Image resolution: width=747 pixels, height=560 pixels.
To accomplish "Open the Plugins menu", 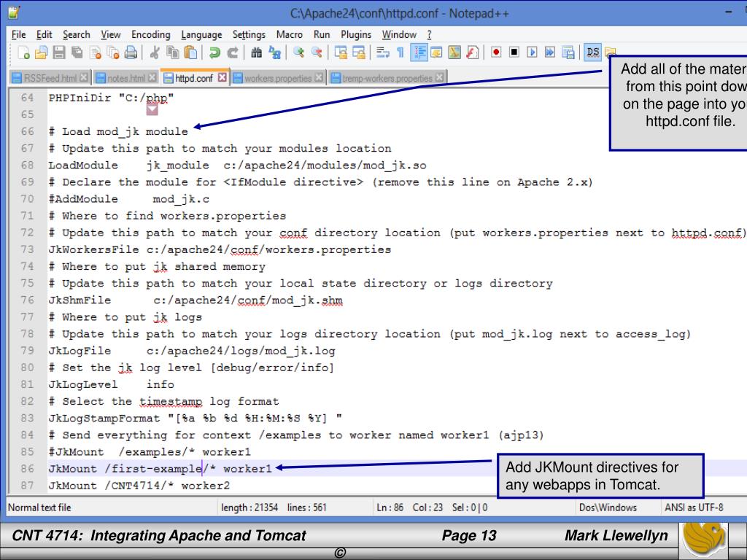I will [356, 35].
